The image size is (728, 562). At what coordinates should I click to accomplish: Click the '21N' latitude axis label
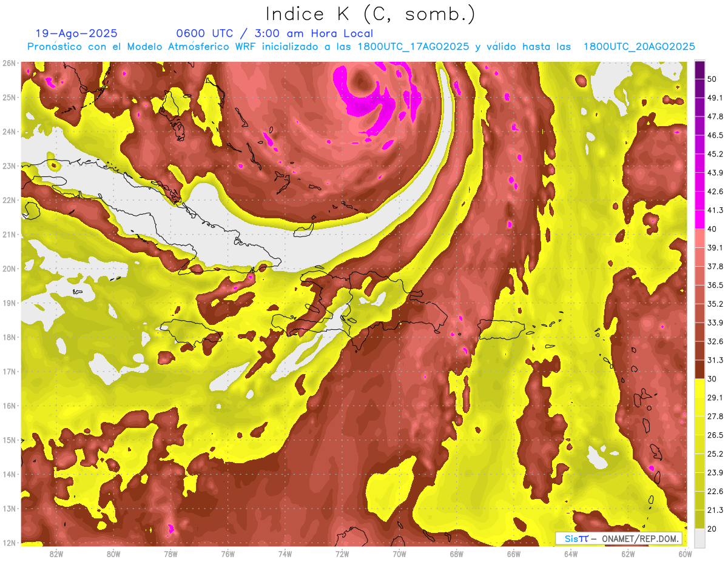(8, 235)
